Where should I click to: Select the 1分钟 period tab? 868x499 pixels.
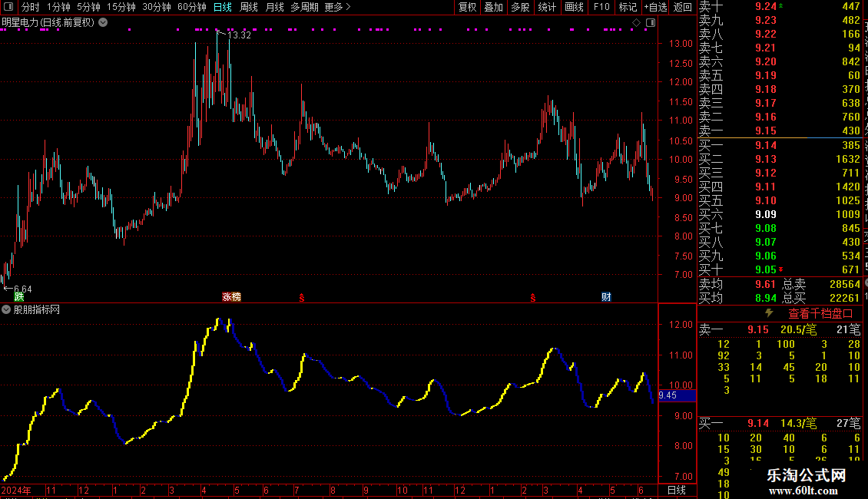(x=58, y=7)
